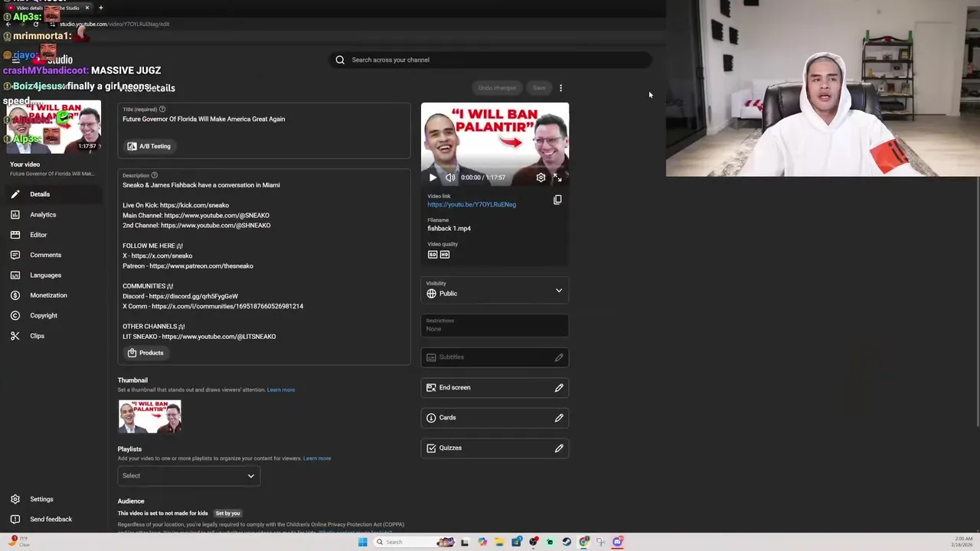Click the Save button

click(x=539, y=88)
